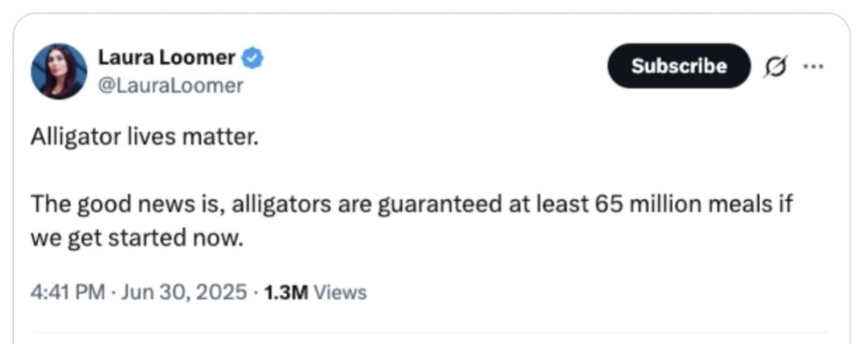868x344 pixels.
Task: Click the blank line between the paragraphs
Action: click(x=321, y=170)
